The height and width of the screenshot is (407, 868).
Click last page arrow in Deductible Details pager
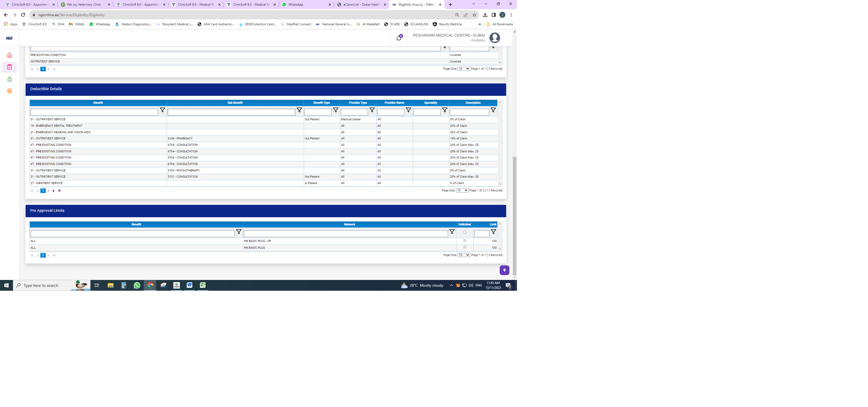[59, 191]
